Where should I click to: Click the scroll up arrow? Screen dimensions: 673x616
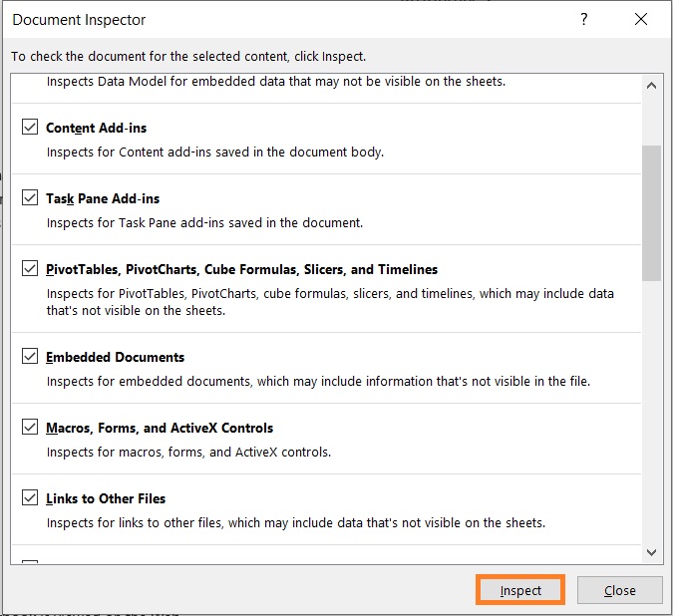click(651, 86)
